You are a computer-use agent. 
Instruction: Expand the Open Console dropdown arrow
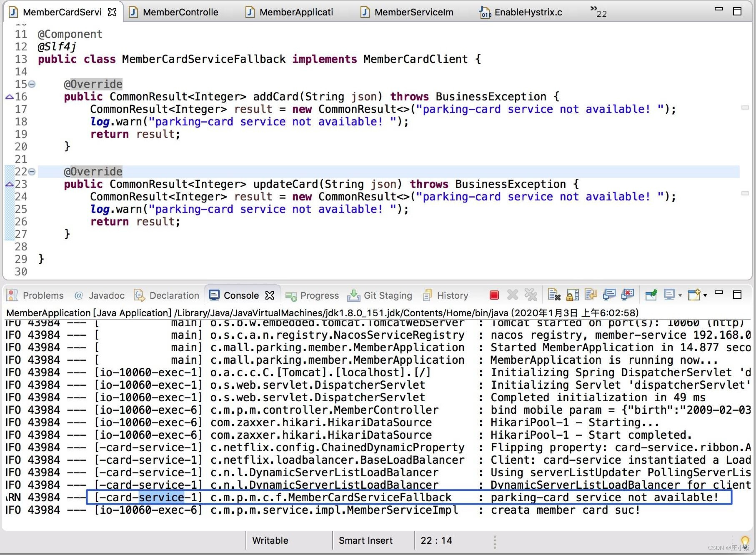coord(705,295)
